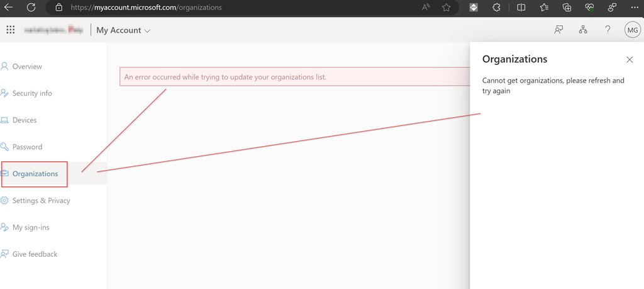This screenshot has width=644, height=289.
Task: Open Browser essentials heart icon
Action: tap(589, 7)
